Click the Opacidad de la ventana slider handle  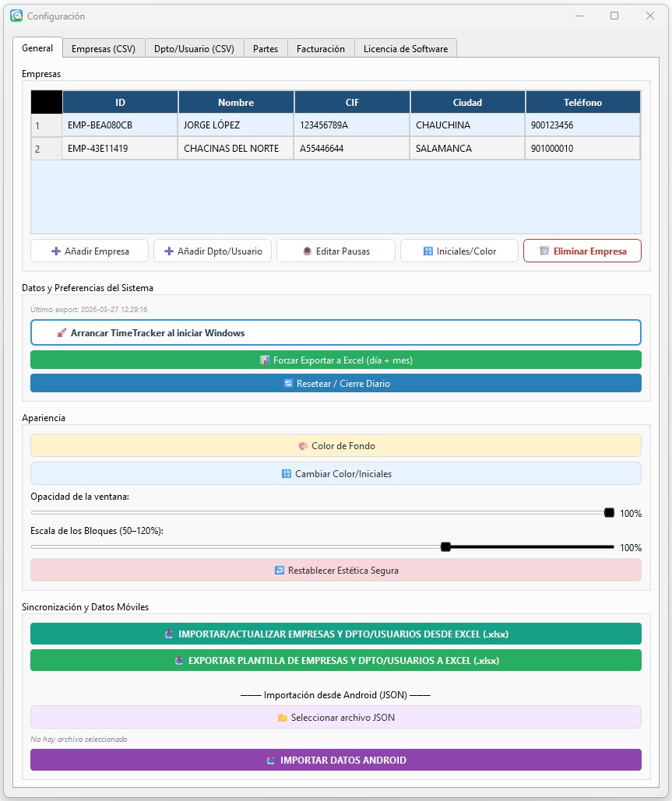coord(608,512)
